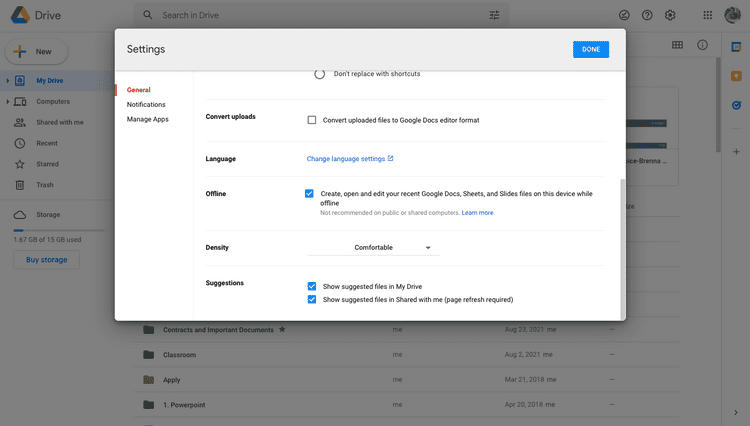Image resolution: width=750 pixels, height=426 pixels.
Task: Click the Apply folder name
Action: click(x=172, y=380)
